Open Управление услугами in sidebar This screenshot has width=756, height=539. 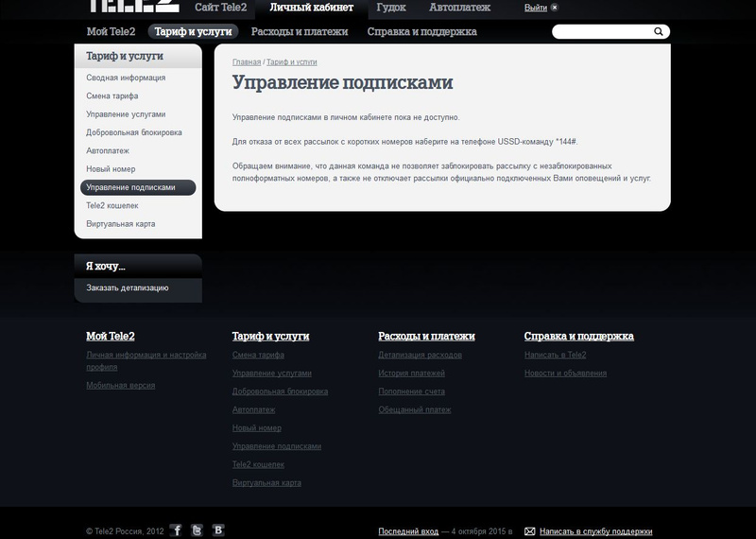coord(126,114)
